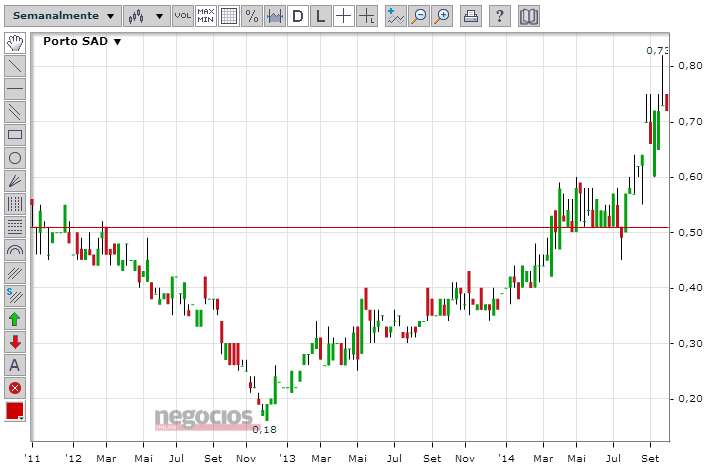Select the date range adjustment icon

click(x=275, y=16)
